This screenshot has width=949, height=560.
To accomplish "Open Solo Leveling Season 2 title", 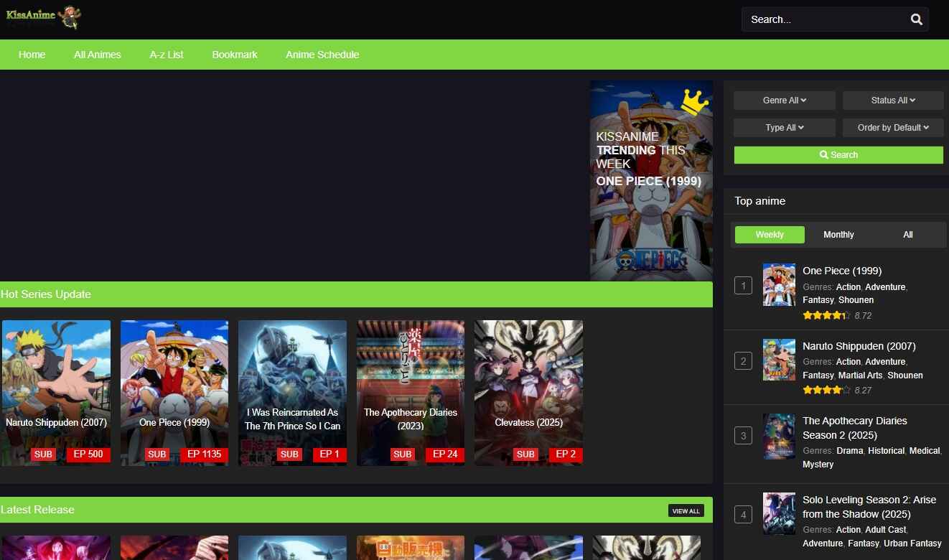I will (x=869, y=507).
